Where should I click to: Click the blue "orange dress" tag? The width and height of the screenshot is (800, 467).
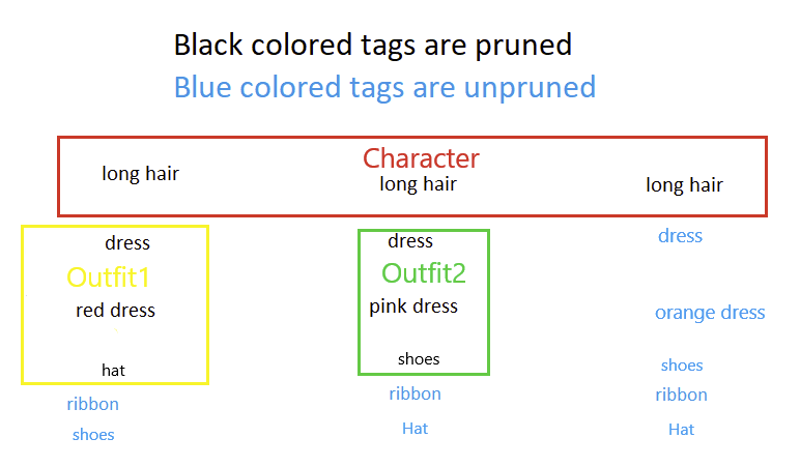coord(710,312)
